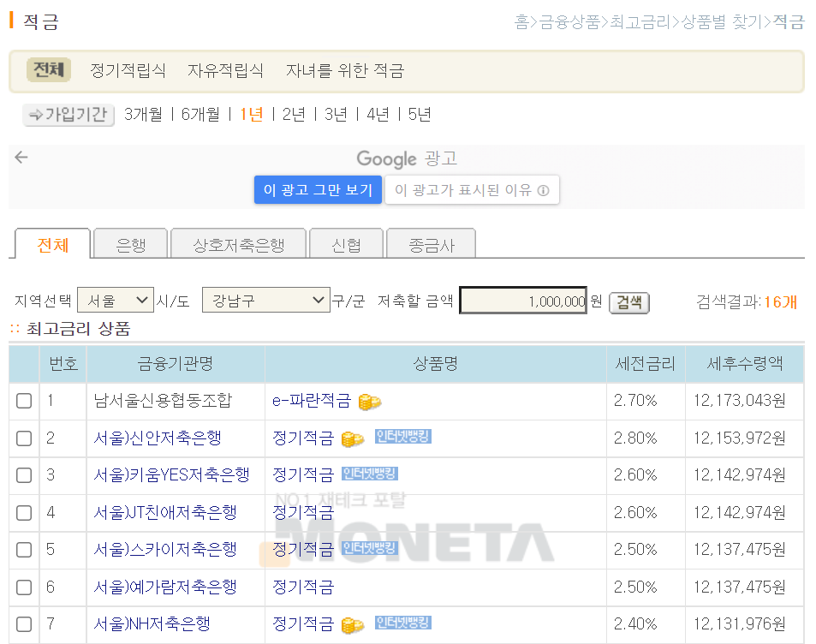Open 정기적금 product of 서울)NH저축은행
This screenshot has width=816, height=644.
tap(303, 623)
